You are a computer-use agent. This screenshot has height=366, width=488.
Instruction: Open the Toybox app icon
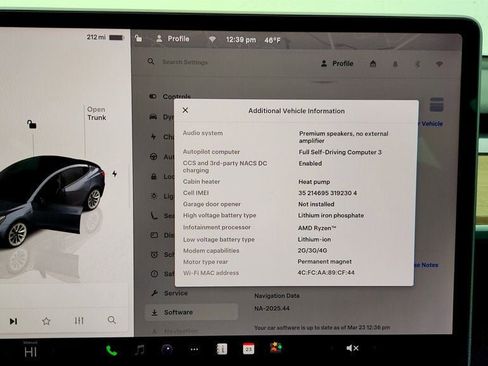(x=276, y=348)
